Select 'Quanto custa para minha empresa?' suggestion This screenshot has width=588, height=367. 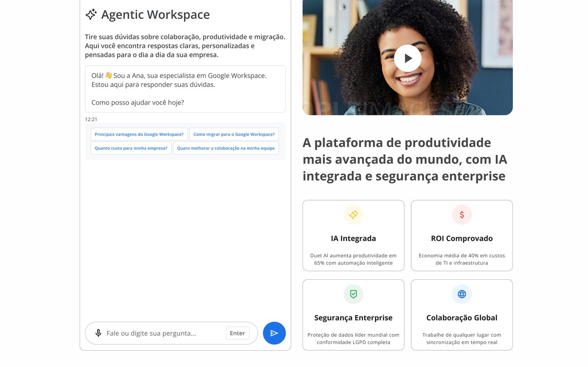(131, 148)
